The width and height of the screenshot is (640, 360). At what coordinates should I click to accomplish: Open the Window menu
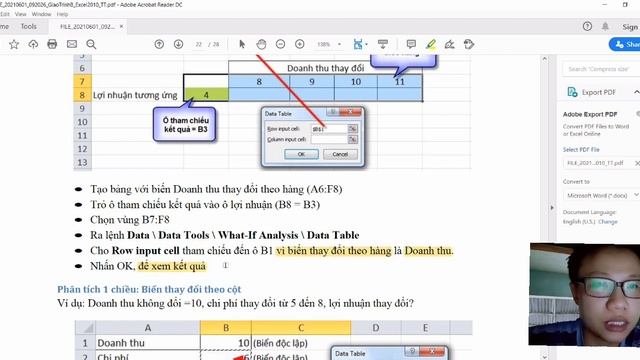tap(41, 14)
